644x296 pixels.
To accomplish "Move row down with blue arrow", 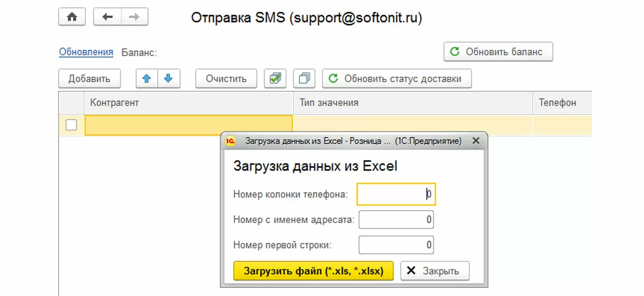I will point(169,78).
